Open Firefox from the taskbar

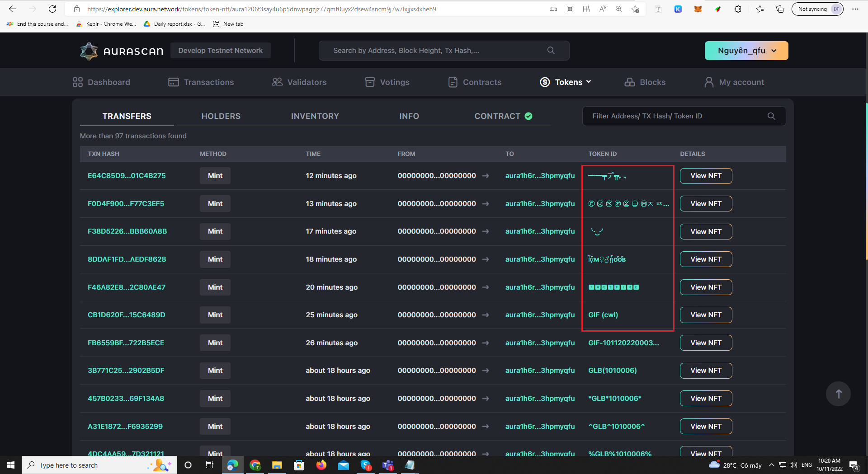click(321, 465)
